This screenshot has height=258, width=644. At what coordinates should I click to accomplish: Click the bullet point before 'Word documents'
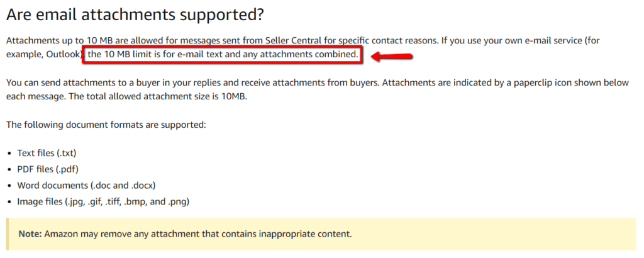(x=10, y=186)
